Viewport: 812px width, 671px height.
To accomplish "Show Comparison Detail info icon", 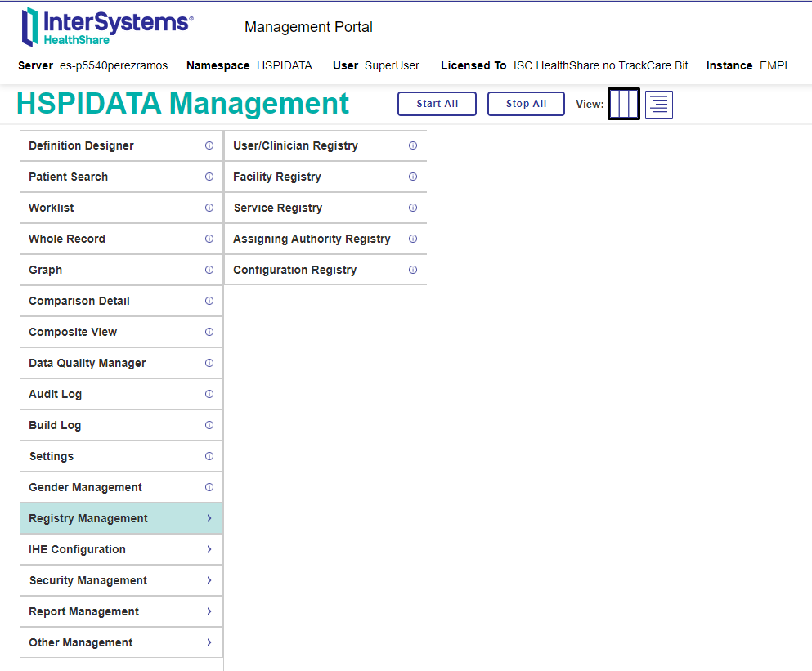I will (209, 301).
